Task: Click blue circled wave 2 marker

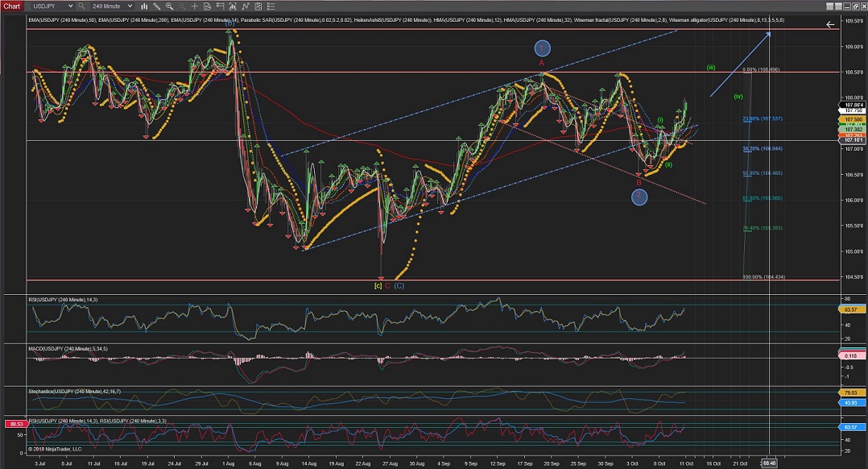Action: click(x=639, y=196)
